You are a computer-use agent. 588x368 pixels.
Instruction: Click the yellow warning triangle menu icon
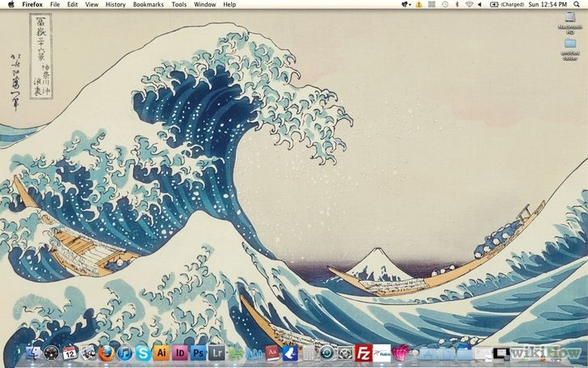419,5
